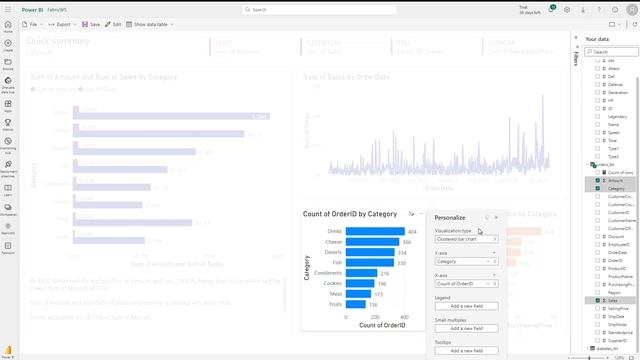Click the Drinks bar in Count chart
Image resolution: width=640 pixels, height=360 pixels.
[x=375, y=231]
